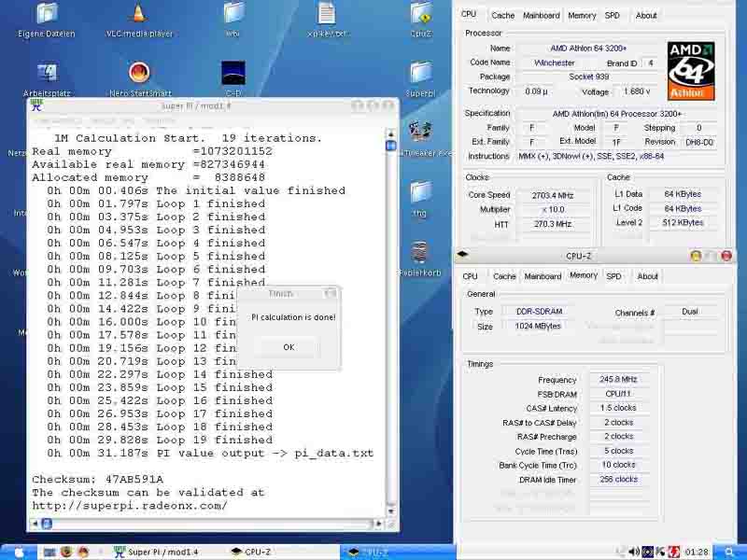Image resolution: width=747 pixels, height=560 pixels.
Task: Click the memory Frequency value 245.8 MHz
Action: pos(618,380)
